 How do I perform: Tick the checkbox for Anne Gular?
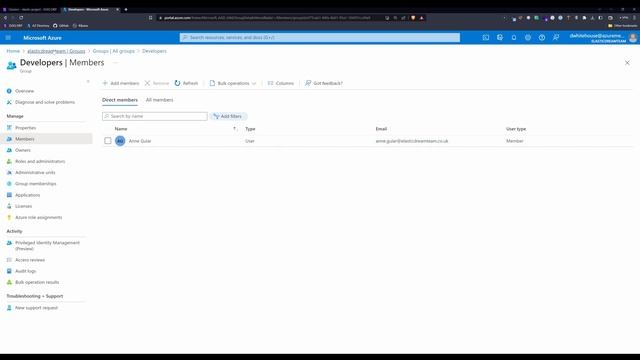108,141
